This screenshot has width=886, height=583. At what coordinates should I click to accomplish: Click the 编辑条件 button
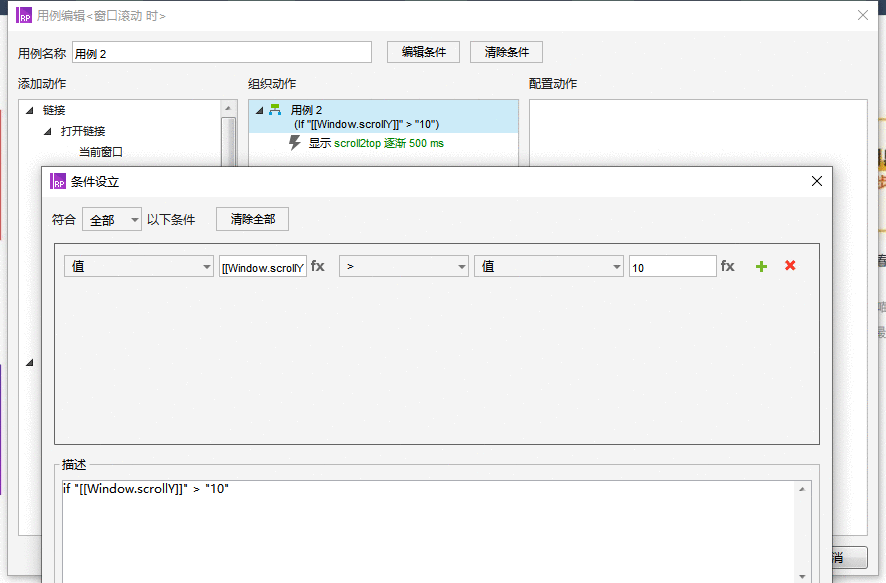(423, 52)
